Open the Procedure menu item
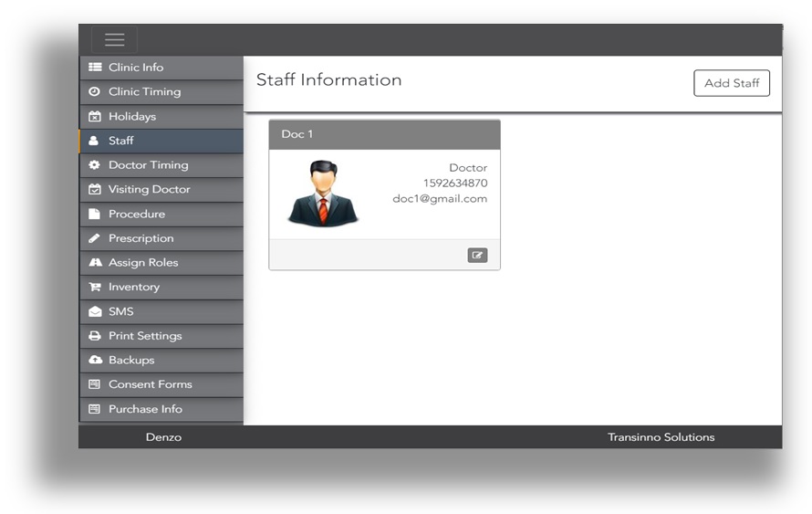Image resolution: width=812 pixels, height=514 pixels. pyautogui.click(x=136, y=214)
